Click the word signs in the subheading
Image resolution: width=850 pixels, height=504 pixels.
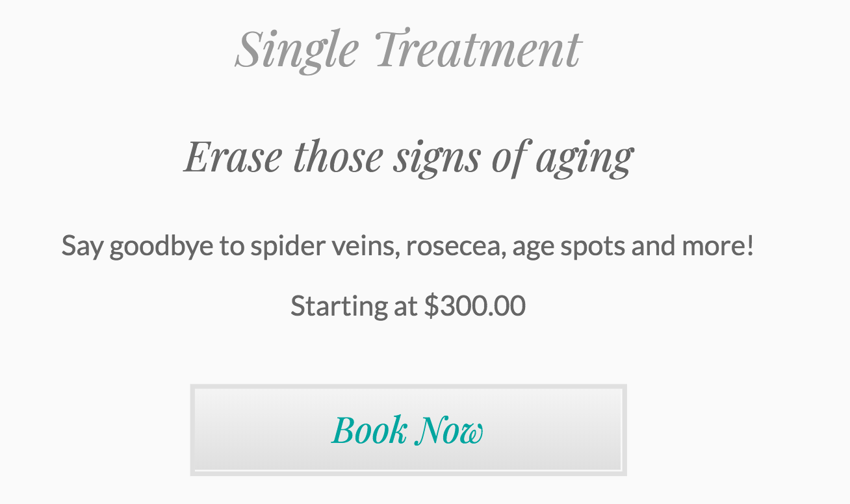point(435,160)
